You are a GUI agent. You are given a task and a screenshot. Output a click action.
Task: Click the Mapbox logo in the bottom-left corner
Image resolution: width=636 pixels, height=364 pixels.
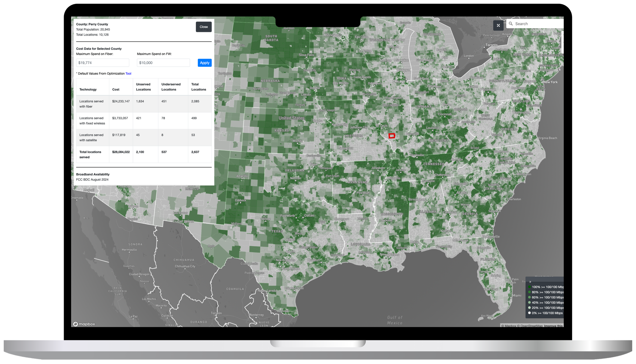84,324
